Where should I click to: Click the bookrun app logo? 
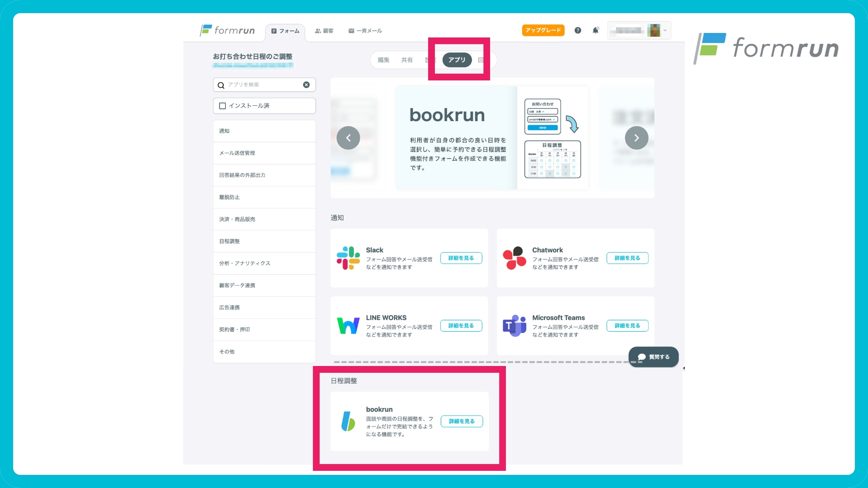point(348,421)
